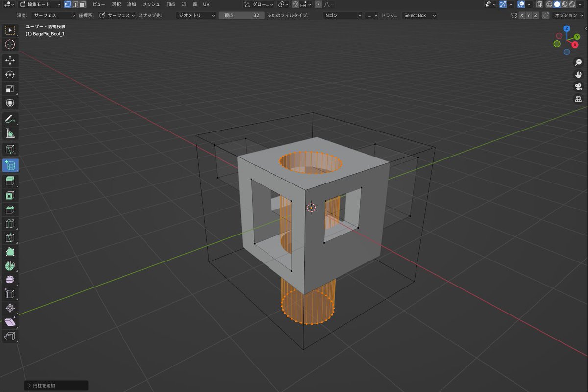Open the オプション options dropdown
Image resolution: width=588 pixels, height=392 pixels.
click(568, 15)
